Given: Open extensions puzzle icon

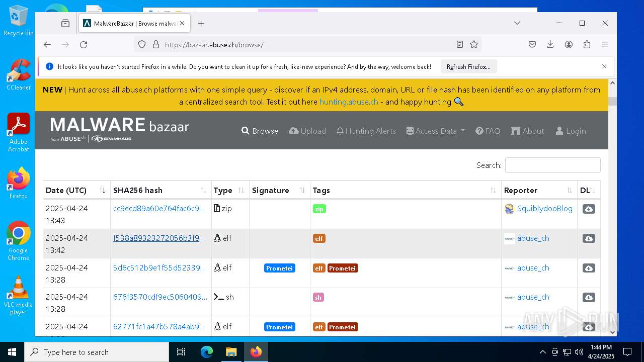Looking at the screenshot, I should (x=587, y=44).
